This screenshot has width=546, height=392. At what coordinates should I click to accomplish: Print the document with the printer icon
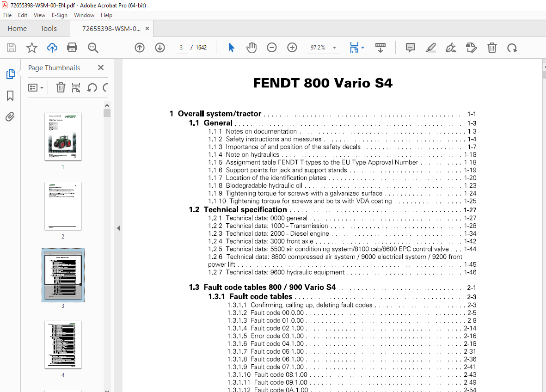point(72,48)
